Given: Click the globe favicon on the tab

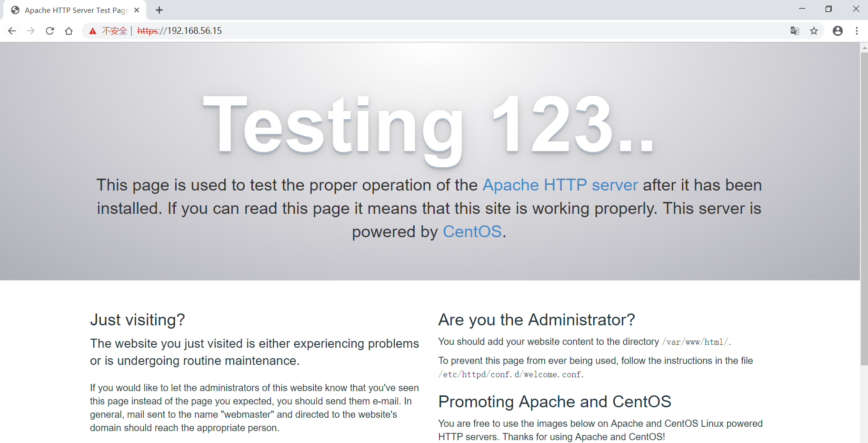Looking at the screenshot, I should tap(15, 10).
